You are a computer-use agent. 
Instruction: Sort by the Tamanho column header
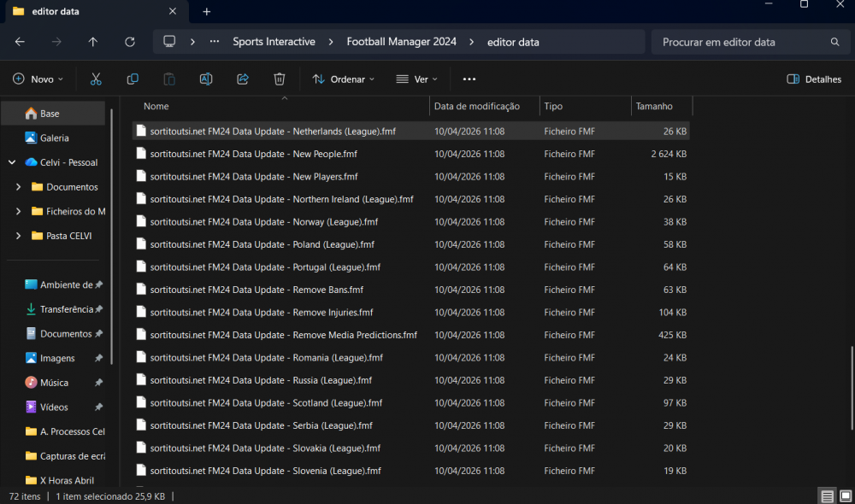pyautogui.click(x=662, y=106)
